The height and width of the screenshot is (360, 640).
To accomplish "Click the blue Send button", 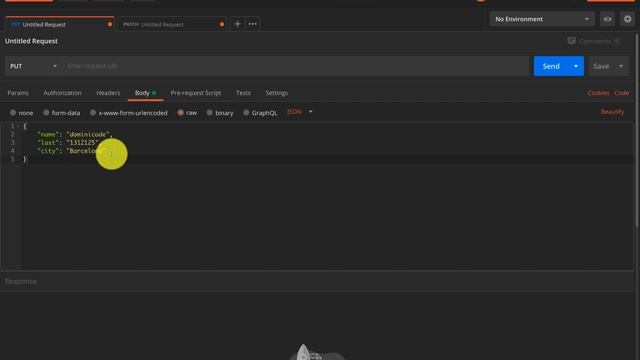I will 551,66.
